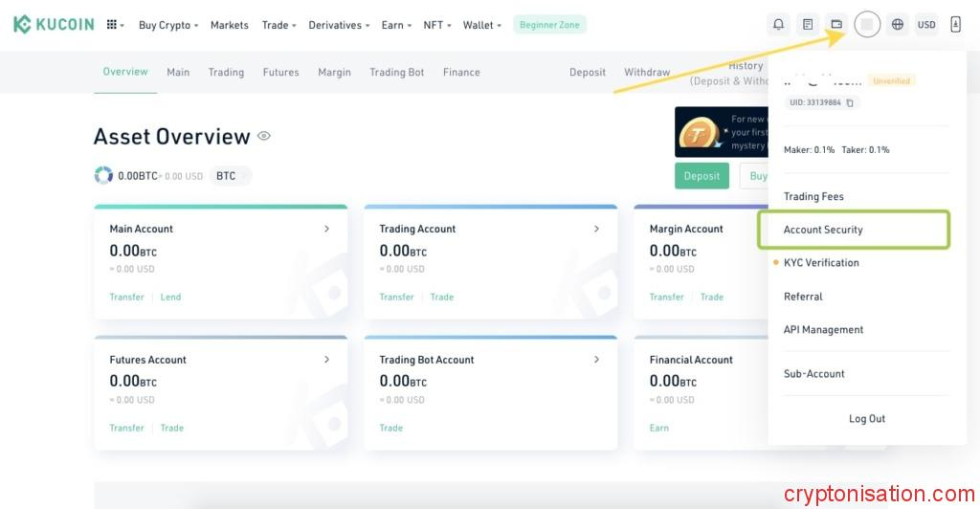The height and width of the screenshot is (509, 980).
Task: Open the BTC currency selector
Action: 230,176
